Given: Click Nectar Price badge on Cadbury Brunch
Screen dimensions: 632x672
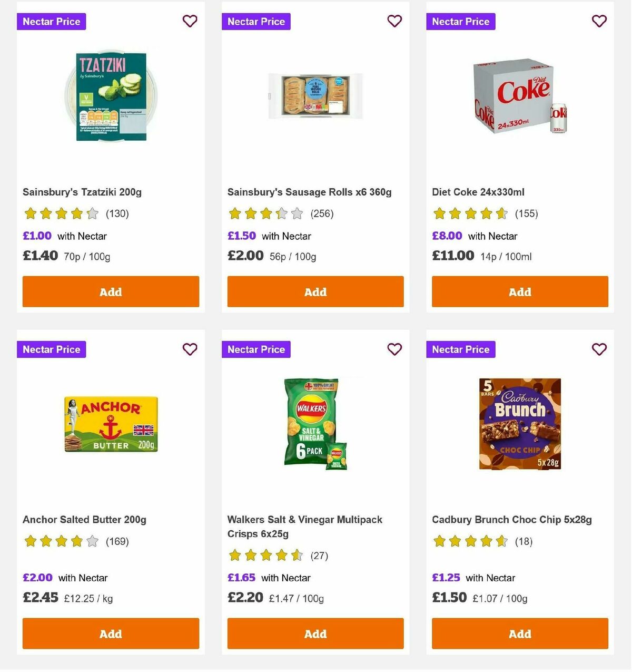Looking at the screenshot, I should pos(461,349).
